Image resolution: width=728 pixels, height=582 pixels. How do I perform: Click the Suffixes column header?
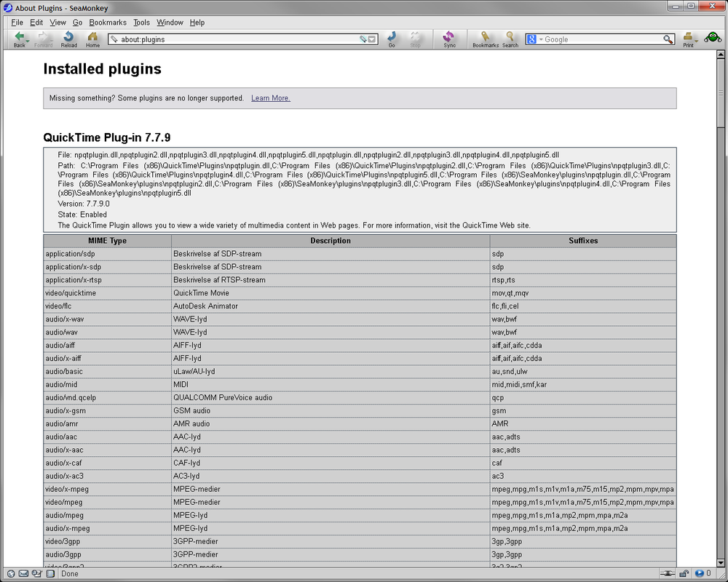click(583, 241)
